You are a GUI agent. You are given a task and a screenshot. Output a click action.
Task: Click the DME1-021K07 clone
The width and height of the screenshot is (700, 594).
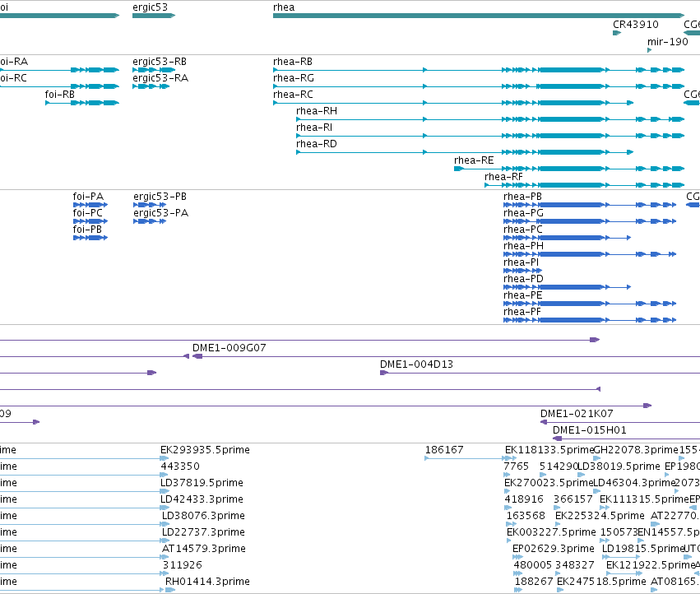click(620, 422)
